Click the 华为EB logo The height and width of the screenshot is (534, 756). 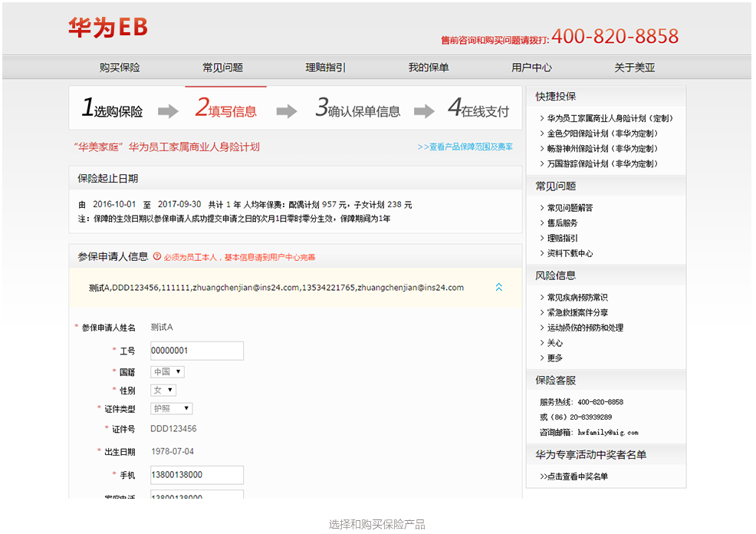coord(107,28)
